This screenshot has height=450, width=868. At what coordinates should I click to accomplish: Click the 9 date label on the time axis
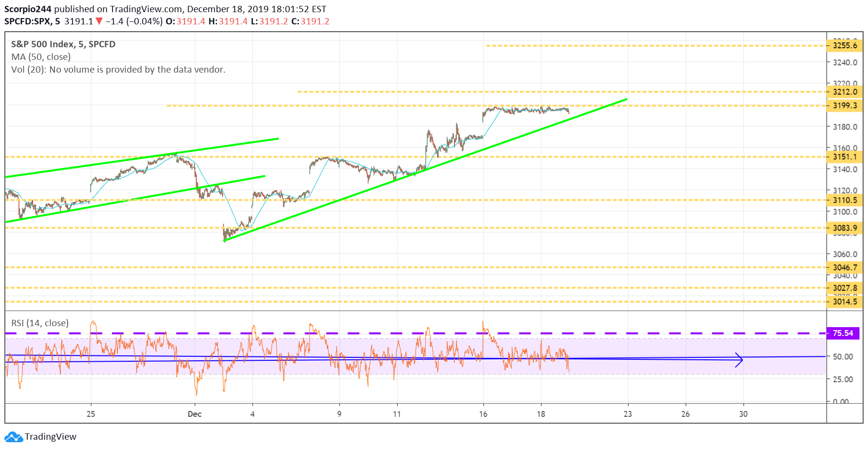coord(340,414)
